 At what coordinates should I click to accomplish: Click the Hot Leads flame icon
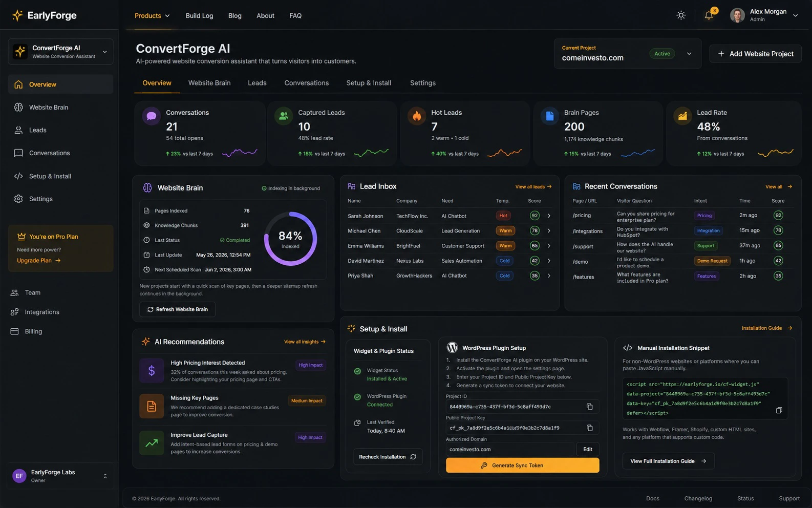[417, 116]
